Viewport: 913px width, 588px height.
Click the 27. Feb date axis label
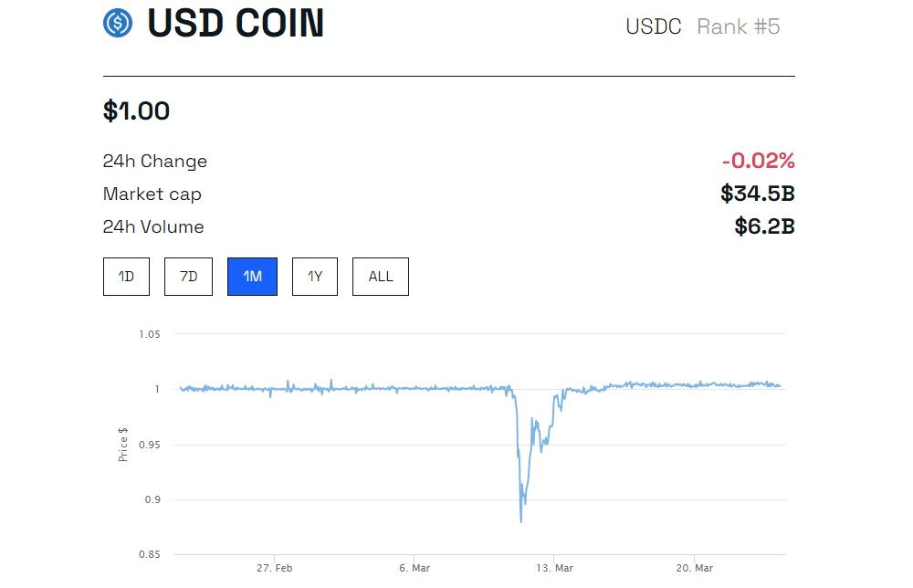275,568
